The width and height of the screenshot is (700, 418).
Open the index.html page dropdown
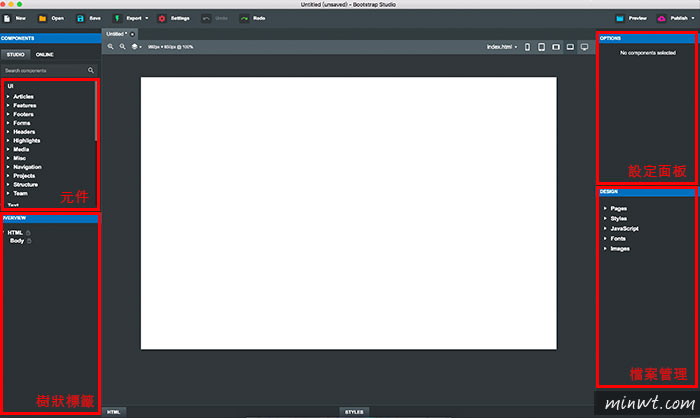[502, 47]
